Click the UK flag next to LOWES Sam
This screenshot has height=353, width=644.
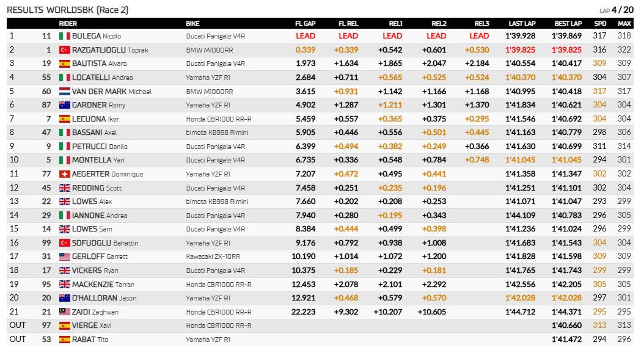tap(65, 229)
